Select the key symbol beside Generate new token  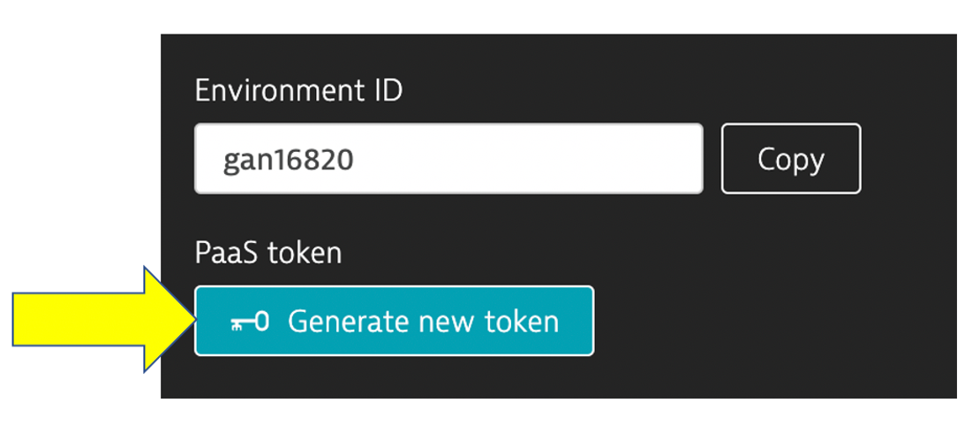[249, 322]
